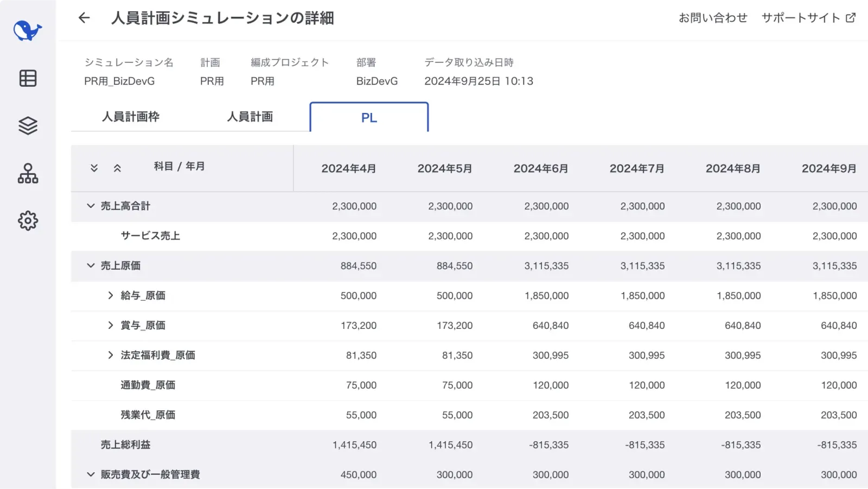
Task: Click the external link icon beside サポートサイト
Action: [851, 18]
